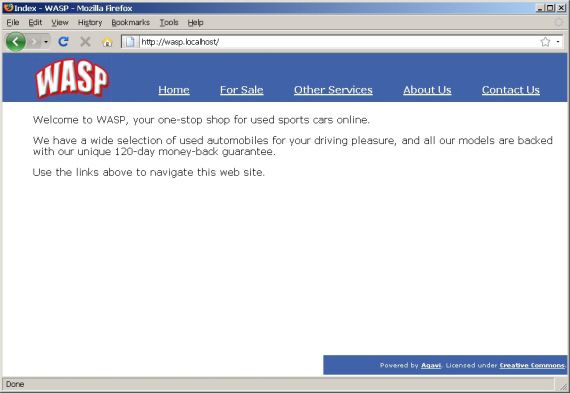Click the green Back navigation button
The width and height of the screenshot is (570, 393).
click(16, 42)
